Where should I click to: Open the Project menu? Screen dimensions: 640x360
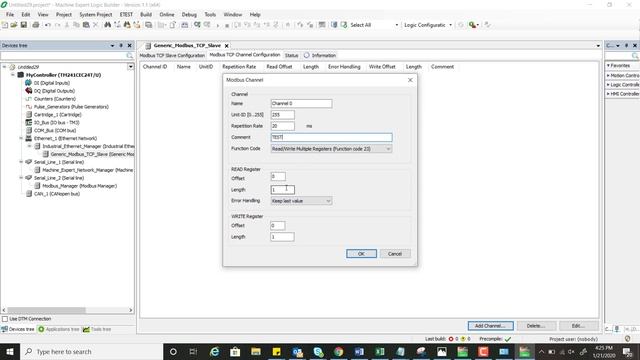[64, 14]
